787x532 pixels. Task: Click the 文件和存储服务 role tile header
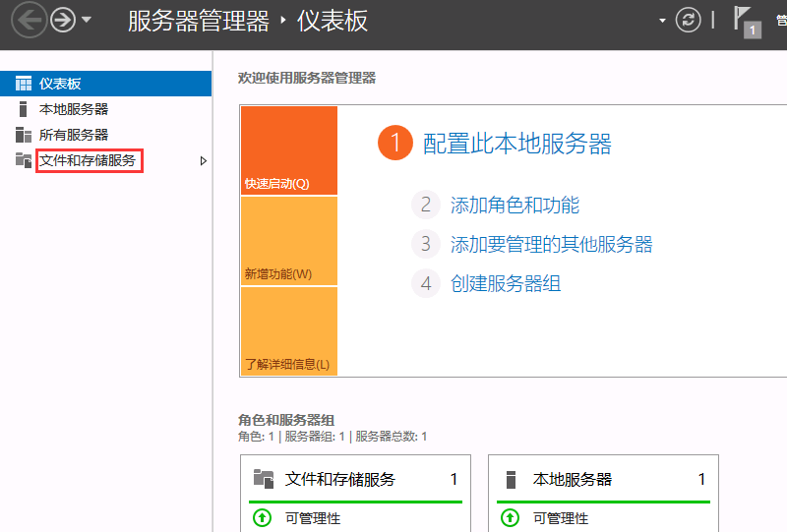(x=339, y=480)
